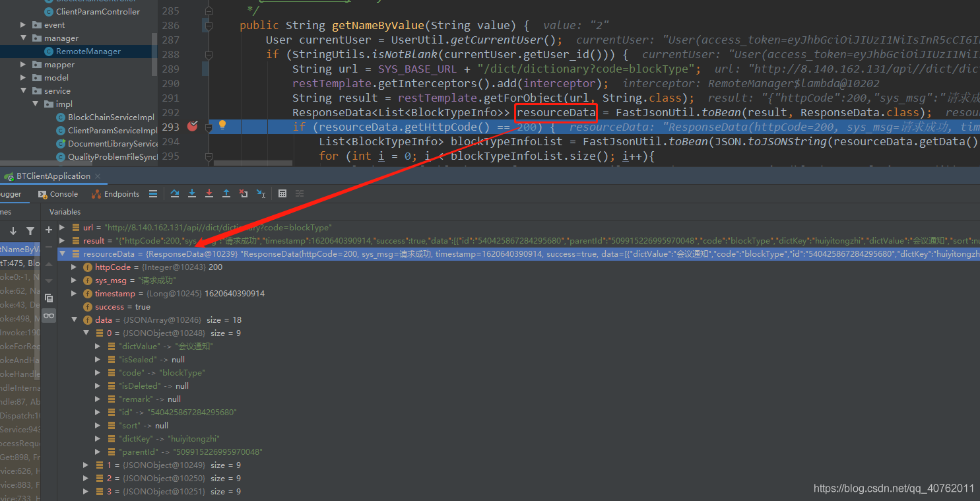Close the BTClientApplication tab
Screen dimensions: 980x501
98,176
